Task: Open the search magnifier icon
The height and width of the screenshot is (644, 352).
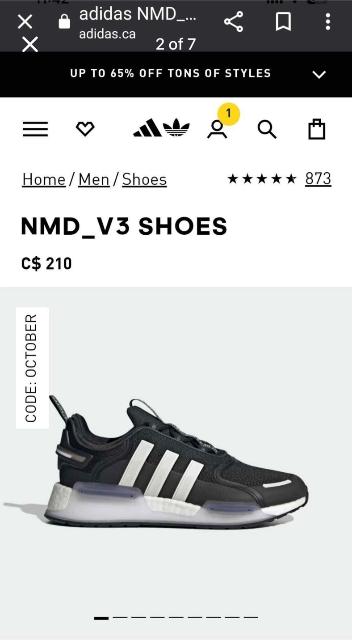Action: [267, 129]
